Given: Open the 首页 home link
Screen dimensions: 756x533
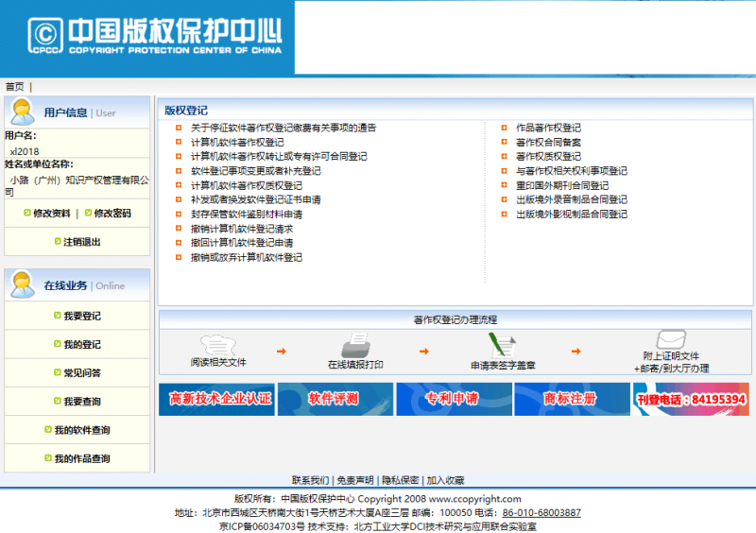Looking at the screenshot, I should (x=14, y=87).
